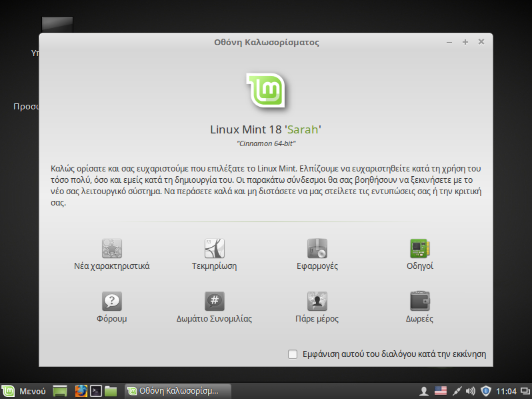Click the Δωρεές label
Image resolution: width=532 pixels, height=399 pixels.
(x=420, y=318)
